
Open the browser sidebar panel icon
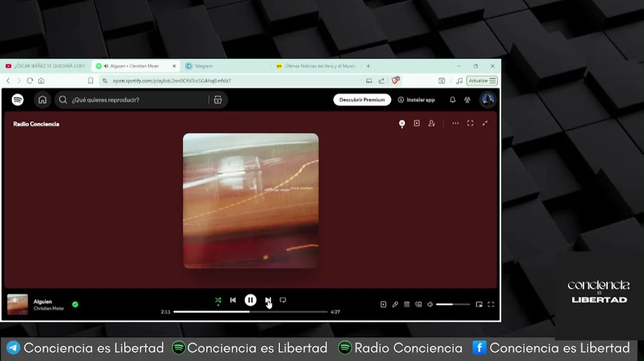[x=441, y=81]
